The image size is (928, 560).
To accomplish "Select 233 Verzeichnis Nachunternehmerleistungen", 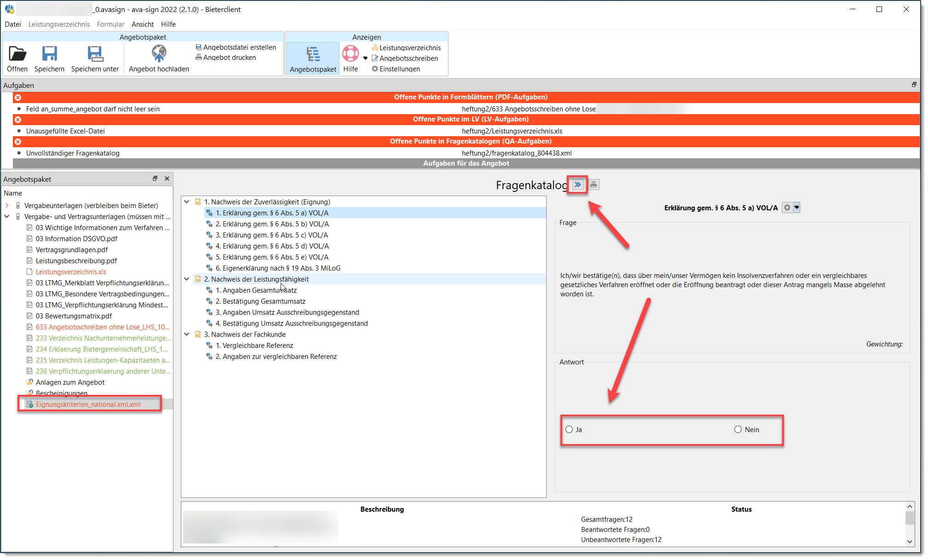I will pos(103,338).
